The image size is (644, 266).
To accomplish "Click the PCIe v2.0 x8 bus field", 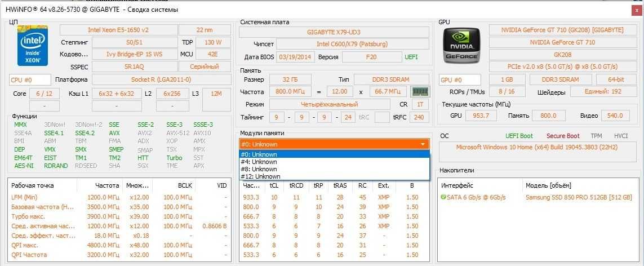I will point(563,66).
